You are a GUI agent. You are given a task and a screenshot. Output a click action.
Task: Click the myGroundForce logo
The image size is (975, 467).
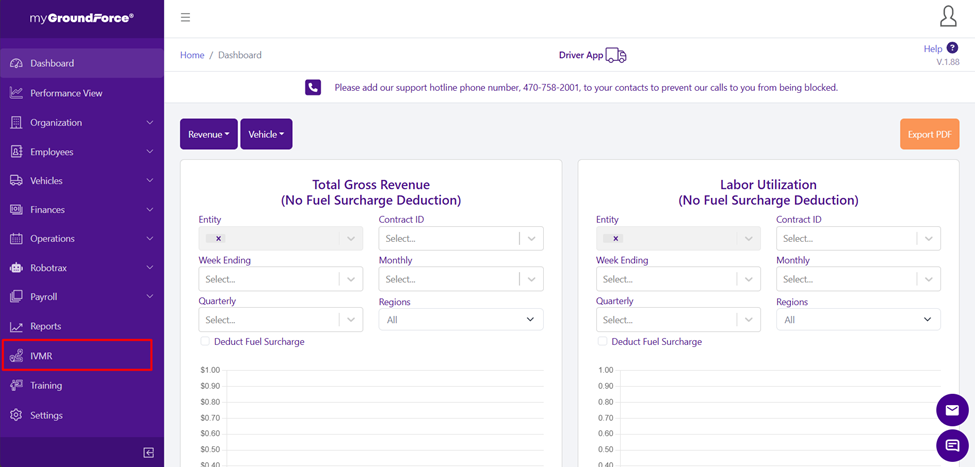click(x=81, y=19)
